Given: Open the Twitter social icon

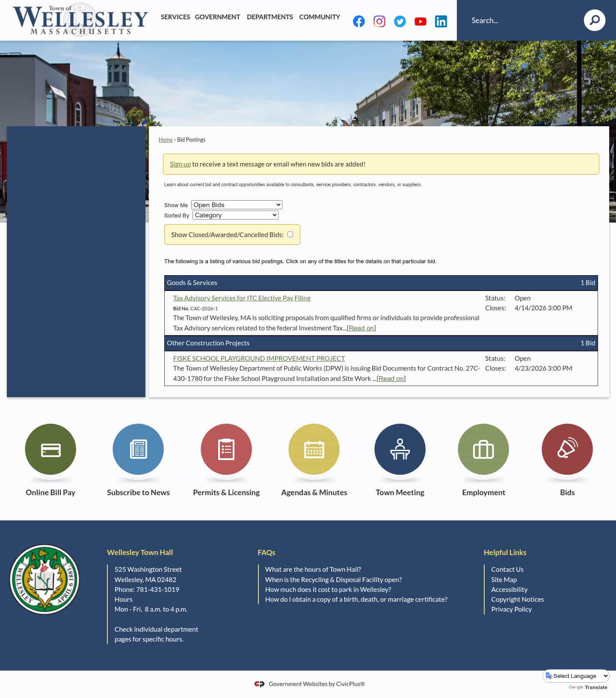Looking at the screenshot, I should tap(400, 21).
